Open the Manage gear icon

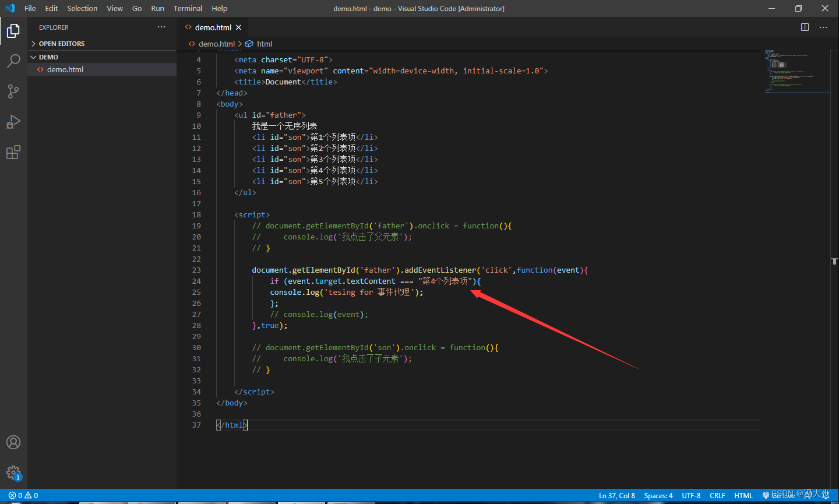(13, 473)
